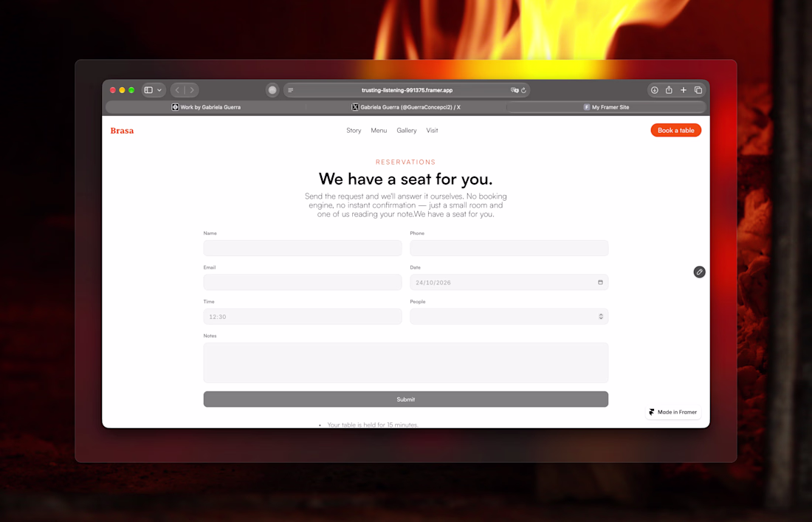Toggle the Safari sidebar
The image size is (812, 522).
(148, 90)
